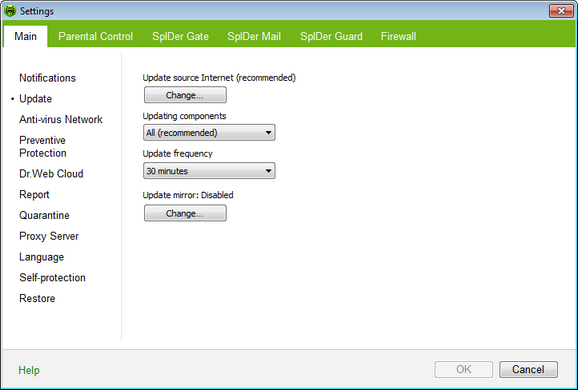This screenshot has height=390, width=578.
Task: Click Change button under Update source
Action: tap(185, 95)
